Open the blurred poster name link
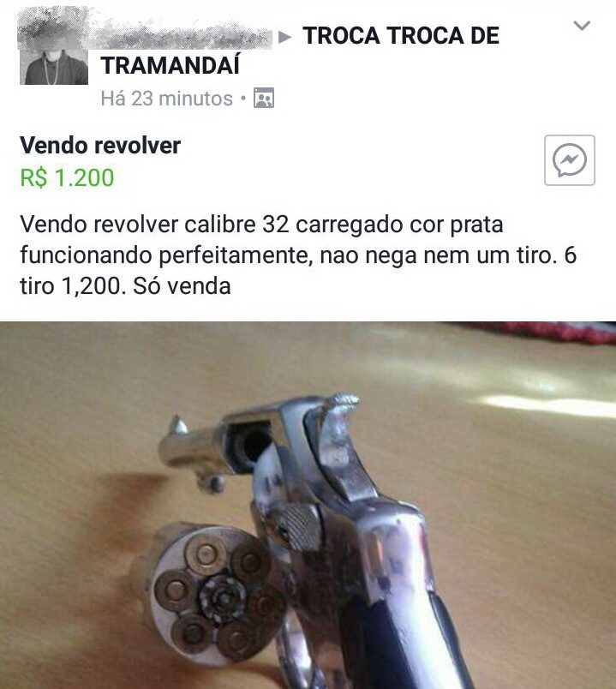Viewport: 616px width, 689px height. tap(145, 29)
